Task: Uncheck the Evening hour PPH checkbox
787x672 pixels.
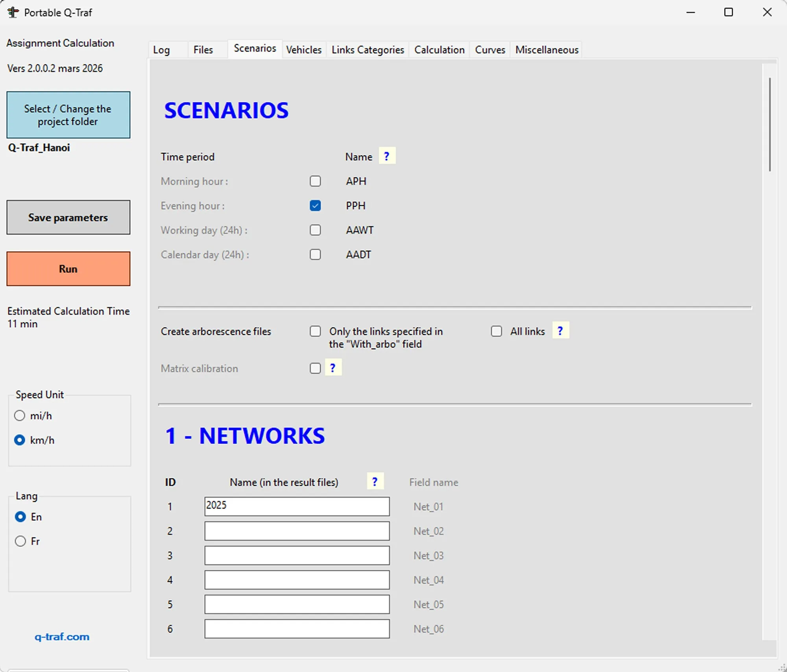Action: click(x=315, y=205)
